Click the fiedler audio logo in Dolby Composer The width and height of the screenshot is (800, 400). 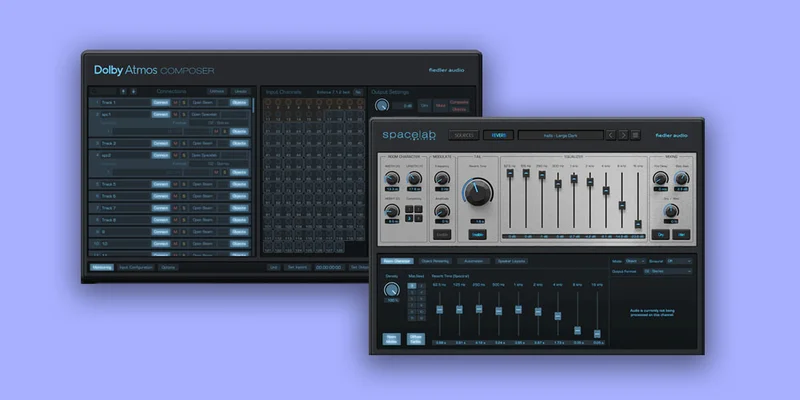(446, 70)
